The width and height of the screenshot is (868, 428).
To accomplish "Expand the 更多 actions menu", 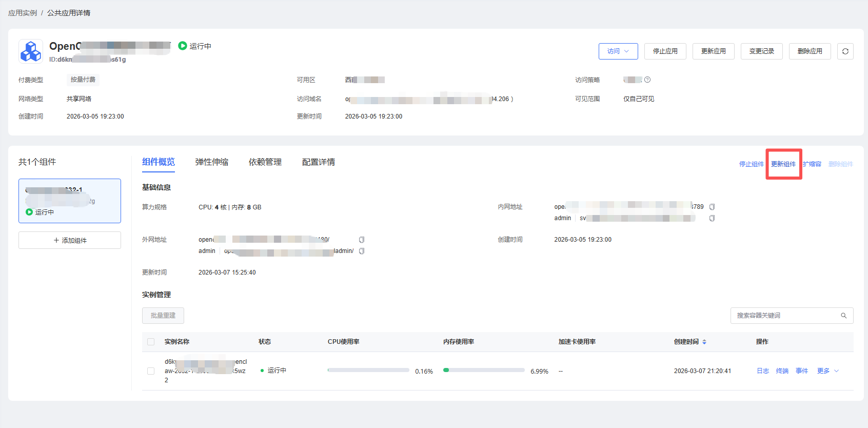I will pyautogui.click(x=827, y=371).
